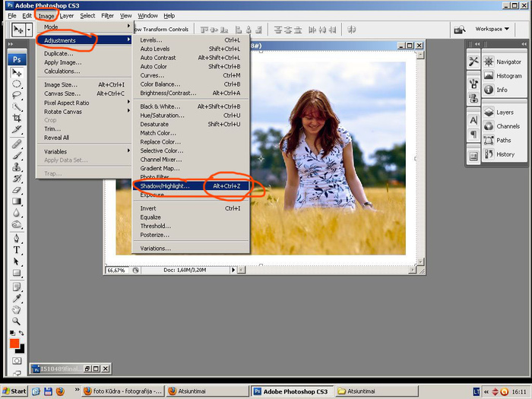Choose Shadow/Highlight from the Adjustments submenu
This screenshot has width=532, height=399.
(165, 185)
